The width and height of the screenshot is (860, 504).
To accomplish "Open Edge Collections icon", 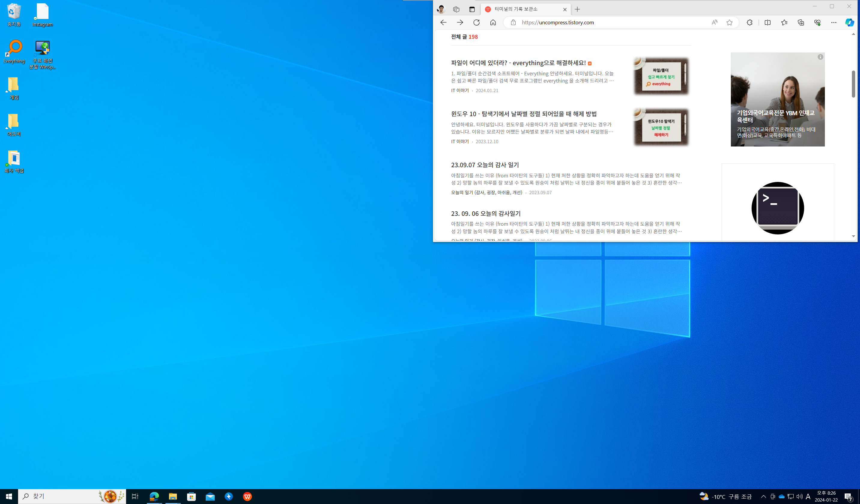I will click(801, 23).
